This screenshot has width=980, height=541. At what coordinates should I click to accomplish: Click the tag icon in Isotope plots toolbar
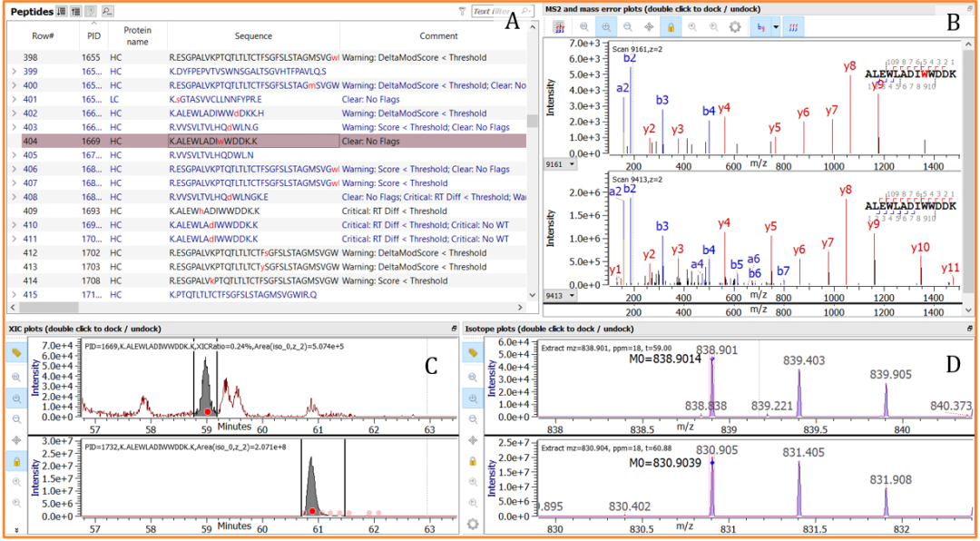[x=472, y=351]
